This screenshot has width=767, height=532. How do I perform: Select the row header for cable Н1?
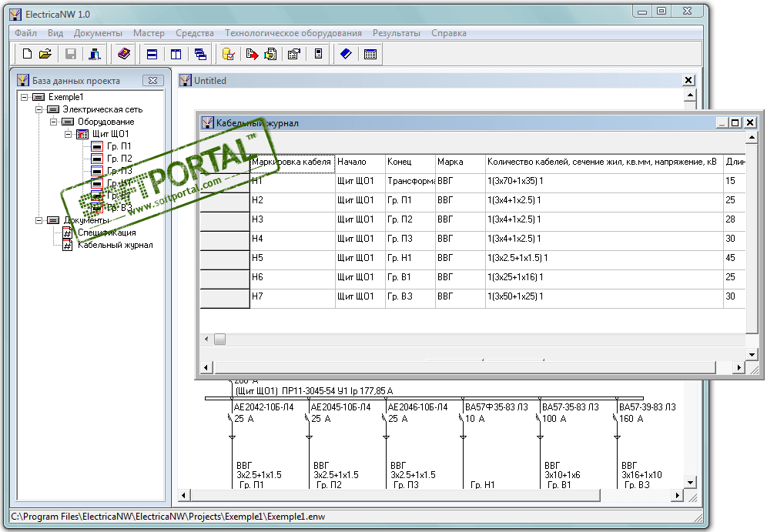[225, 183]
